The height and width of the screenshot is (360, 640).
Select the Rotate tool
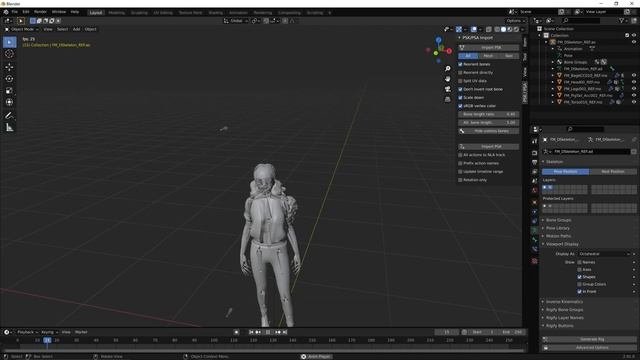9,79
